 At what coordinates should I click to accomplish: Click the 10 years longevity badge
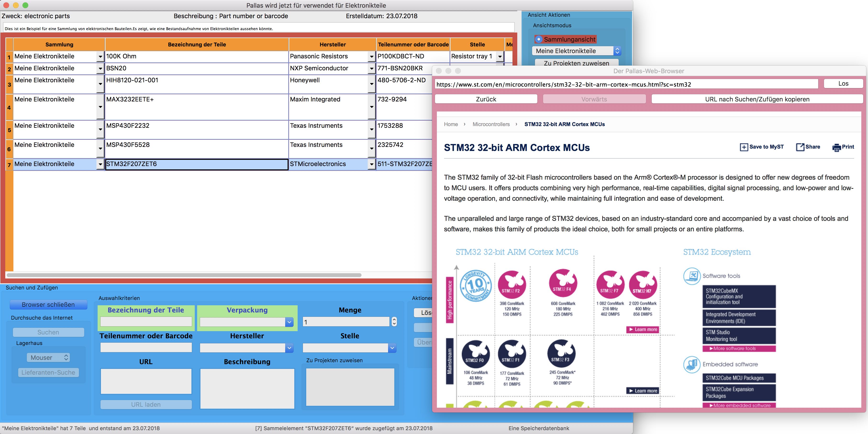[x=475, y=286]
